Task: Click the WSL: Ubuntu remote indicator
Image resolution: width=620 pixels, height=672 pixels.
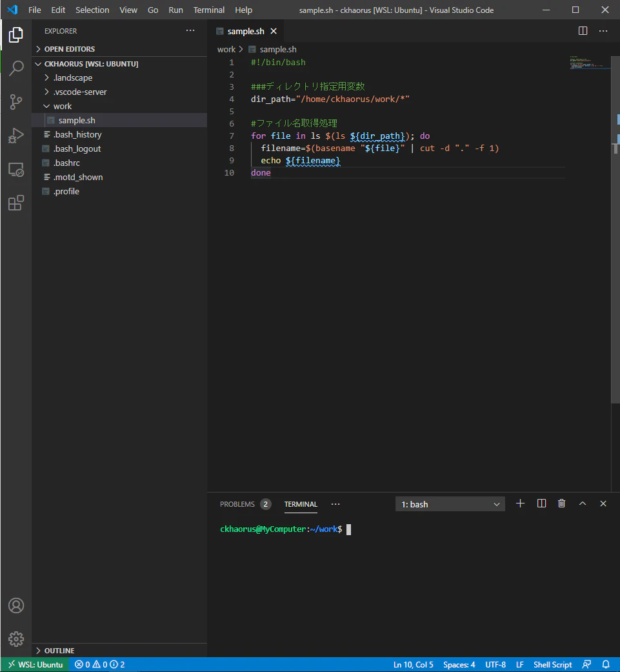Action: click(x=35, y=665)
